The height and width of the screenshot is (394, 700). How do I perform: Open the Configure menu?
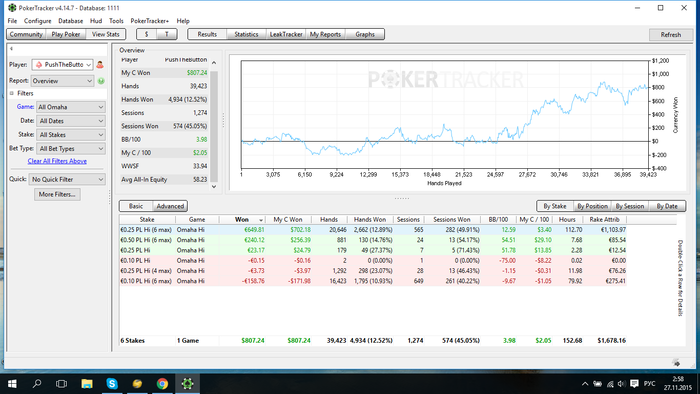click(x=38, y=21)
